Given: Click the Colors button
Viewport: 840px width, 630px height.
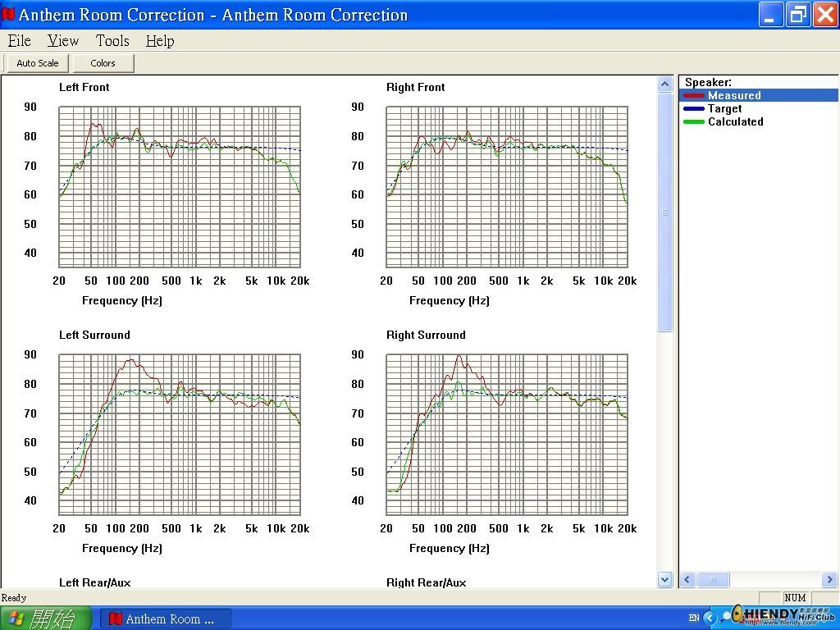Looking at the screenshot, I should [103, 63].
